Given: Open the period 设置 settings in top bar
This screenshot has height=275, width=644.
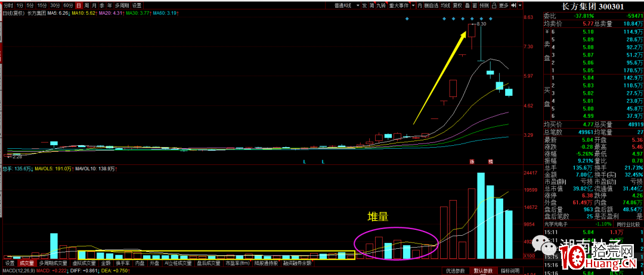Looking at the screenshot, I should [137, 5].
